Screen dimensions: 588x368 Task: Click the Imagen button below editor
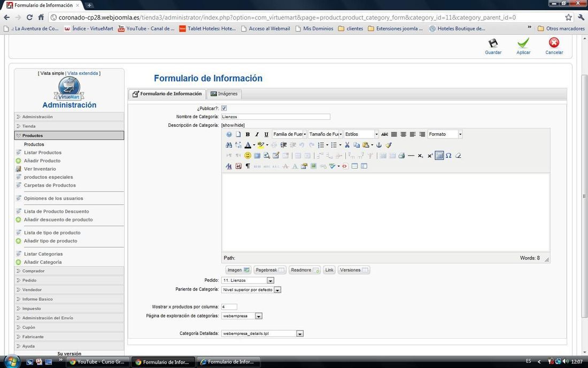pyautogui.click(x=238, y=270)
